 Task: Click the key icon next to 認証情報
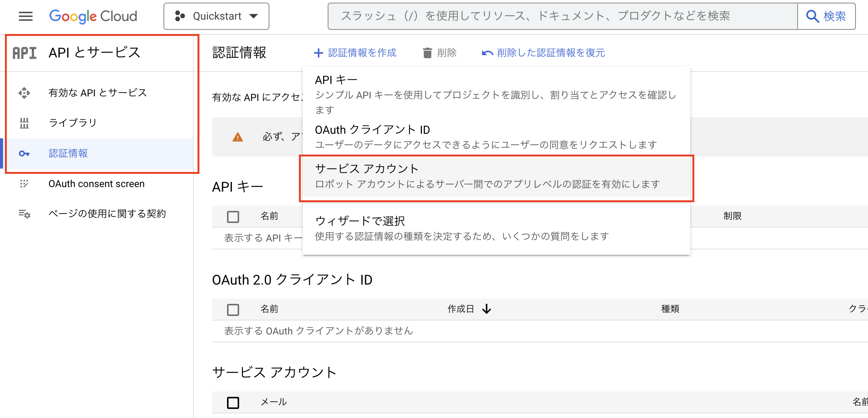(x=24, y=153)
